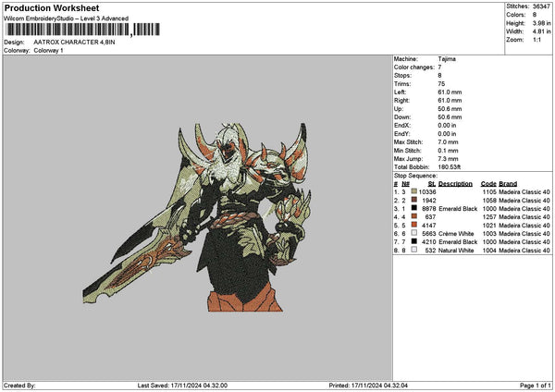Click the Description column header
Image resolution: width=555 pixels, height=392 pixels.
click(455, 183)
